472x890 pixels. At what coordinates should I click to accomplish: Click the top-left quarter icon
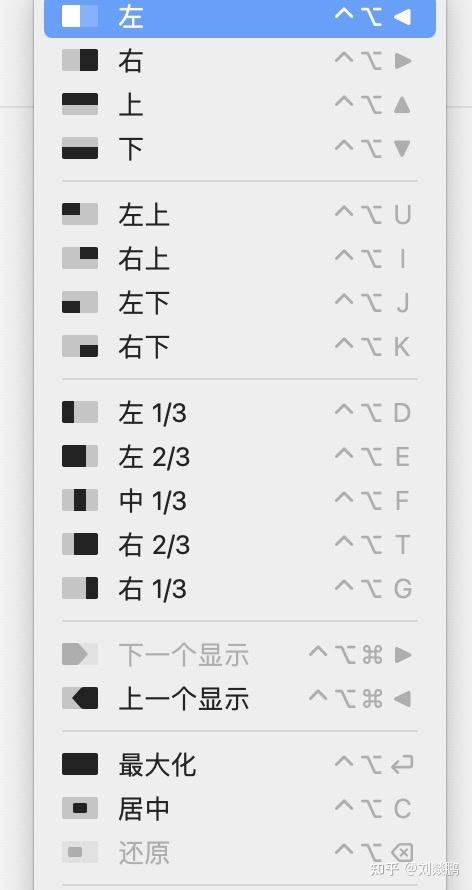80,214
